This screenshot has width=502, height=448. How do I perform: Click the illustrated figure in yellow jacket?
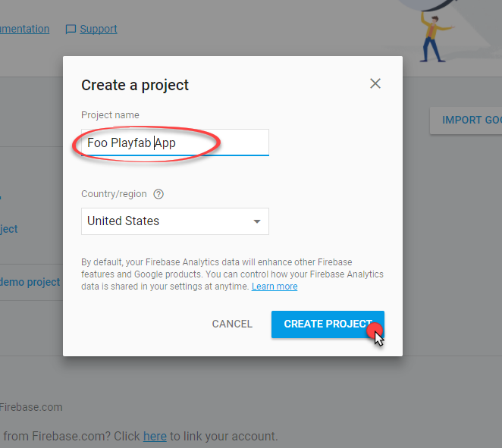435,38
